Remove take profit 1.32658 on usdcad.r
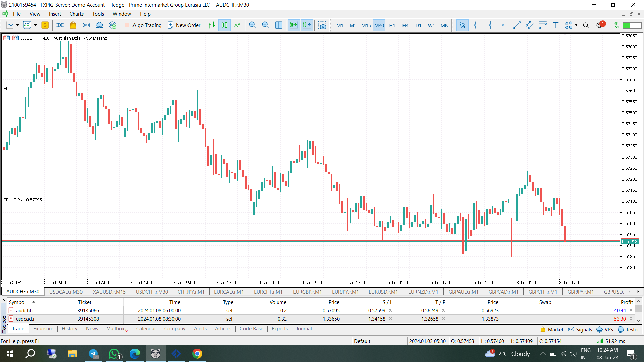This screenshot has width=644, height=362. [443, 319]
